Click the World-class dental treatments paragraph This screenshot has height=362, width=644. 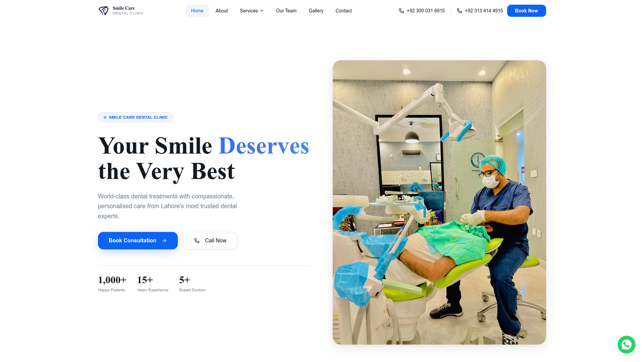(x=167, y=206)
